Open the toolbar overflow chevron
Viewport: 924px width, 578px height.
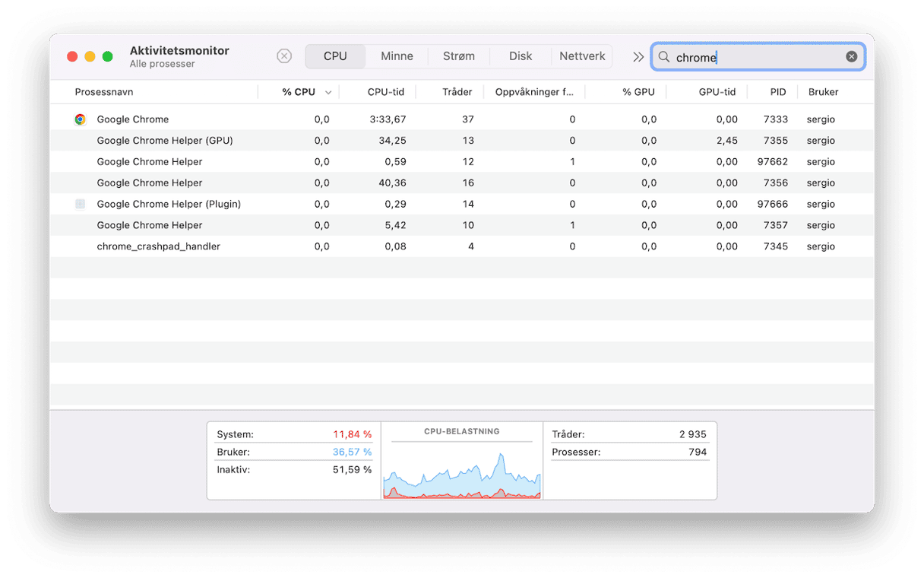(x=638, y=57)
